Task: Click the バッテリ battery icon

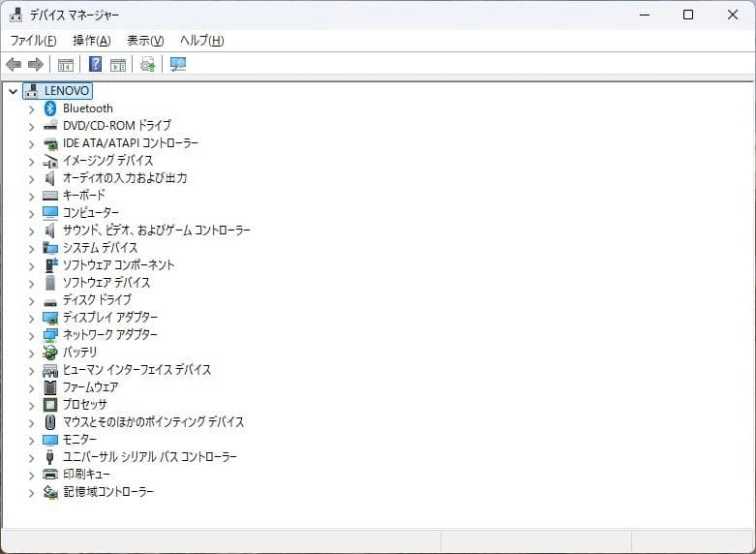Action: tap(50, 353)
